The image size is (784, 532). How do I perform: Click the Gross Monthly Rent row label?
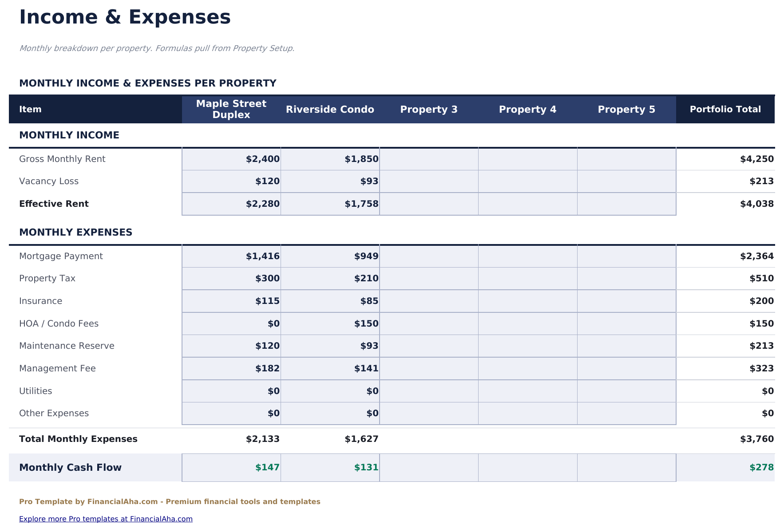(x=62, y=158)
